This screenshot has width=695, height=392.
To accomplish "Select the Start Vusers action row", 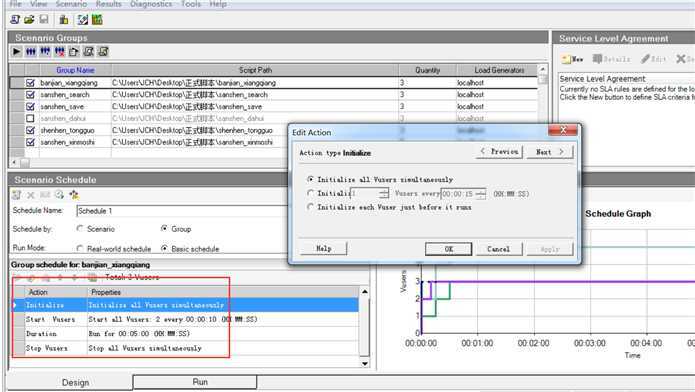I will 185,319.
